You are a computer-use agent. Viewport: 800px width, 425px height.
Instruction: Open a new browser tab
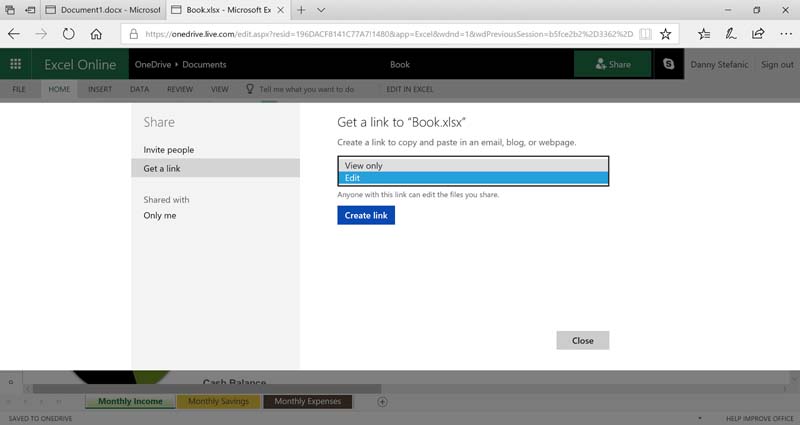(302, 10)
